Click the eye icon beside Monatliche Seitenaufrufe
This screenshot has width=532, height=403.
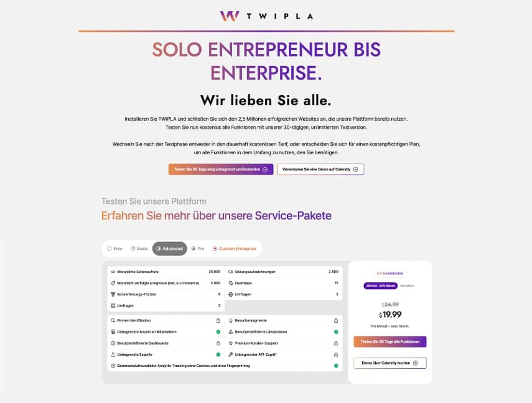(x=113, y=272)
